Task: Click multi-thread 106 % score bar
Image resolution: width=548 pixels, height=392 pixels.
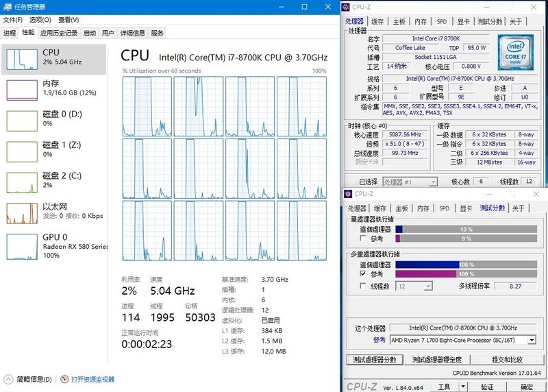Action: click(x=466, y=265)
